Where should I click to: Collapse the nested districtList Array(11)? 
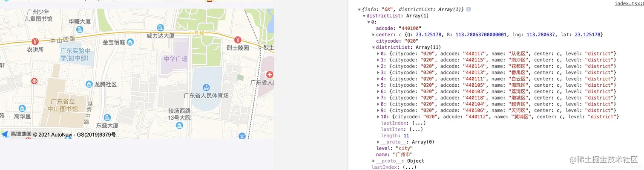(x=374, y=47)
